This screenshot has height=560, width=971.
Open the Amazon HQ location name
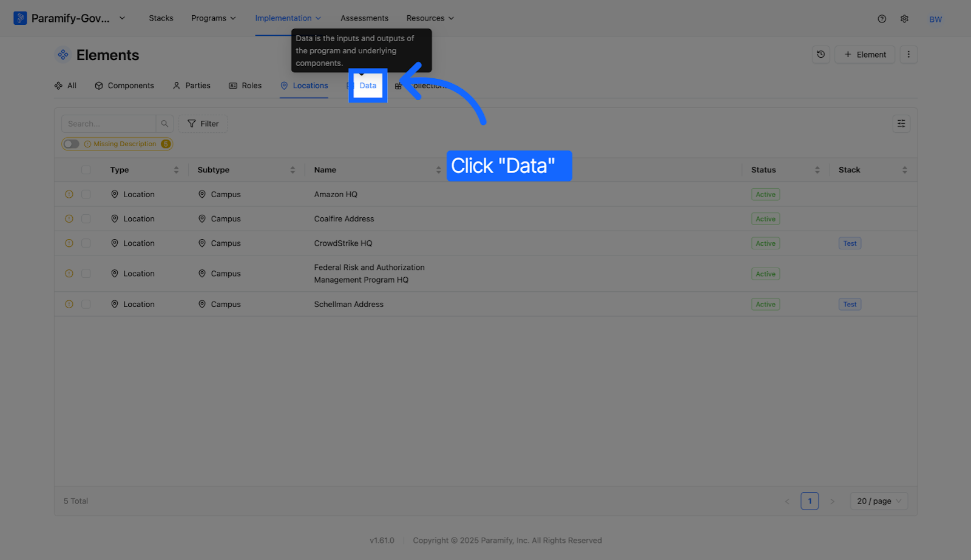pos(336,195)
